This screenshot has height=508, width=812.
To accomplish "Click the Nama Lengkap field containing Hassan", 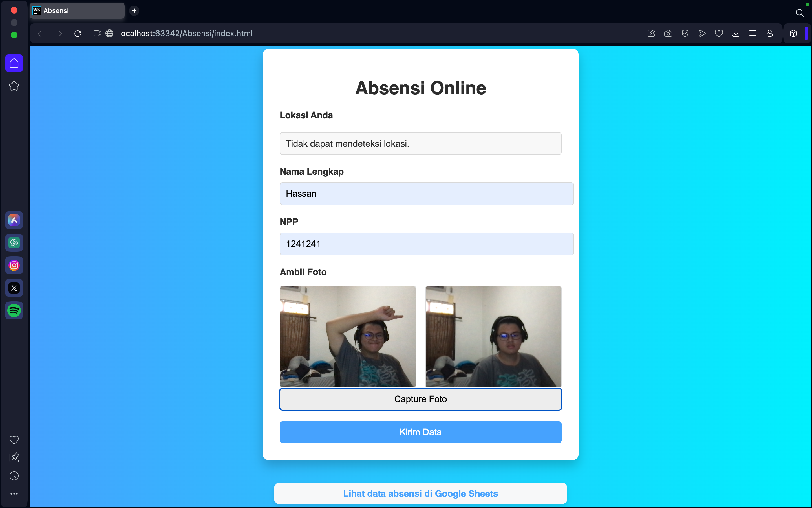I will click(x=427, y=194).
